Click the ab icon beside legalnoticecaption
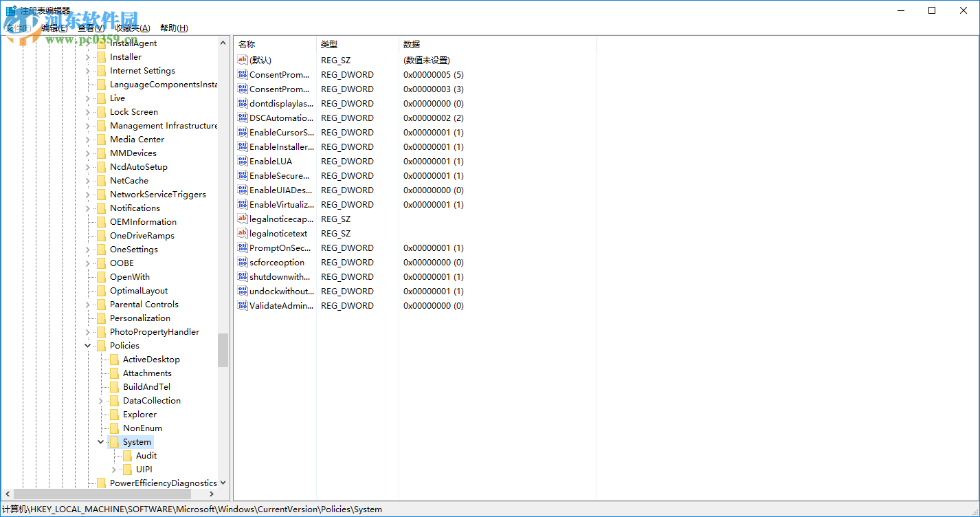980x517 pixels. (x=242, y=219)
